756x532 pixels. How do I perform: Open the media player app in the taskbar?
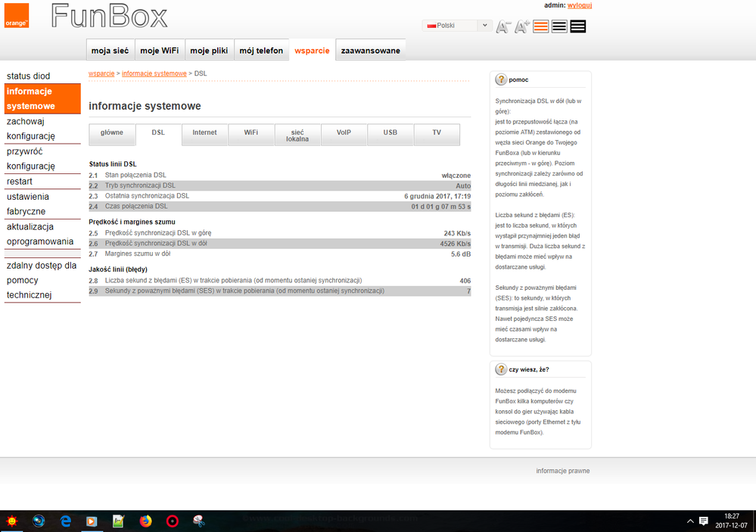(x=91, y=521)
